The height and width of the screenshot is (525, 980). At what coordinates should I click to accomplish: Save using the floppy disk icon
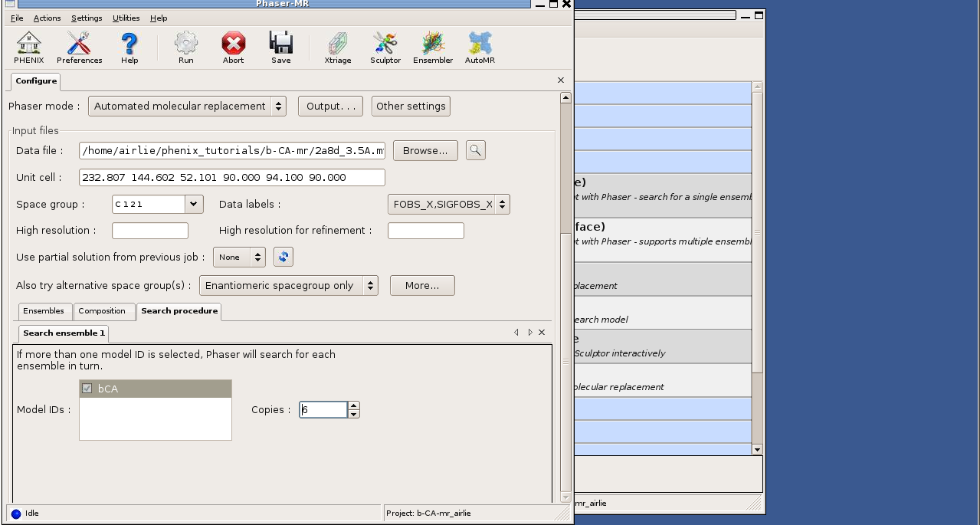coord(280,48)
